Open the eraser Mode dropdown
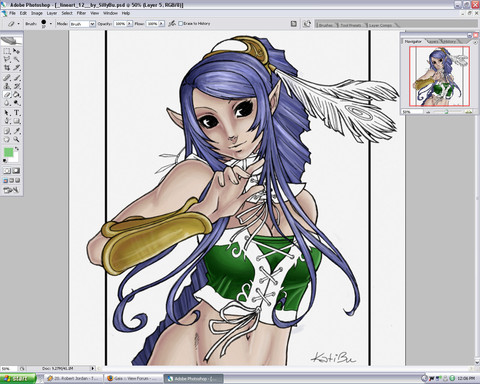480x384 pixels. tap(92, 24)
